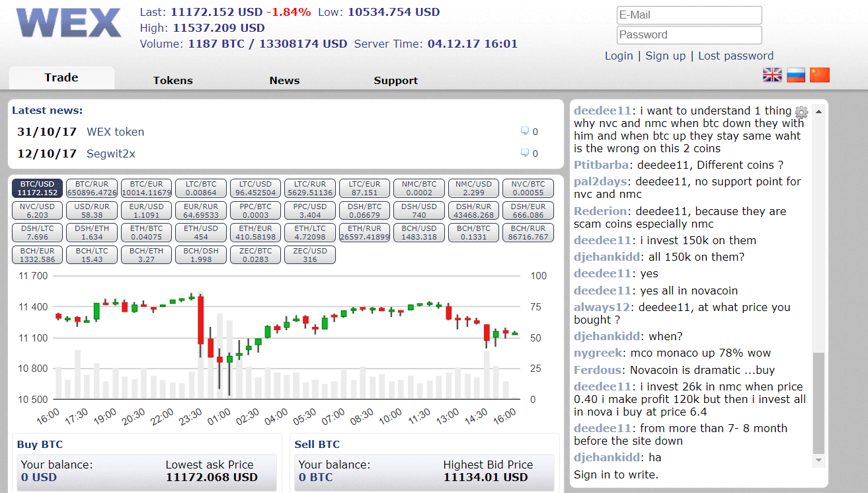Click the chat scrollbar up arrow
Image resolution: width=868 pixels, height=493 pixels.
pyautogui.click(x=819, y=111)
